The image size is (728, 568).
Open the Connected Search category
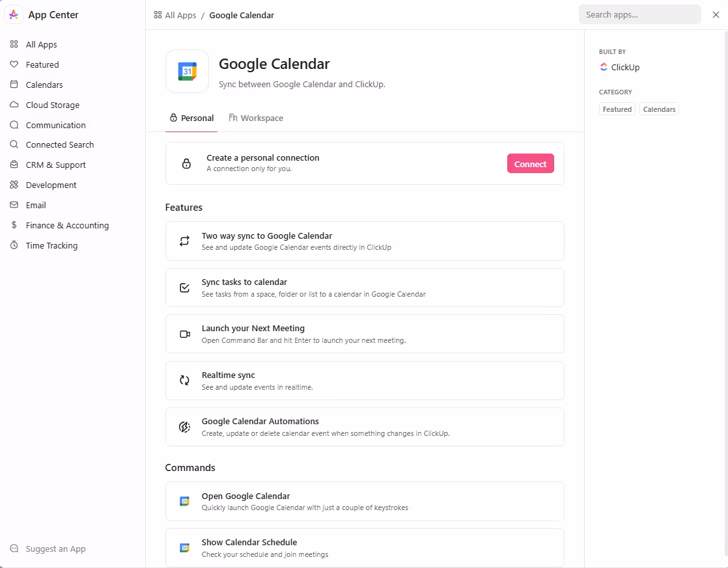tap(59, 144)
